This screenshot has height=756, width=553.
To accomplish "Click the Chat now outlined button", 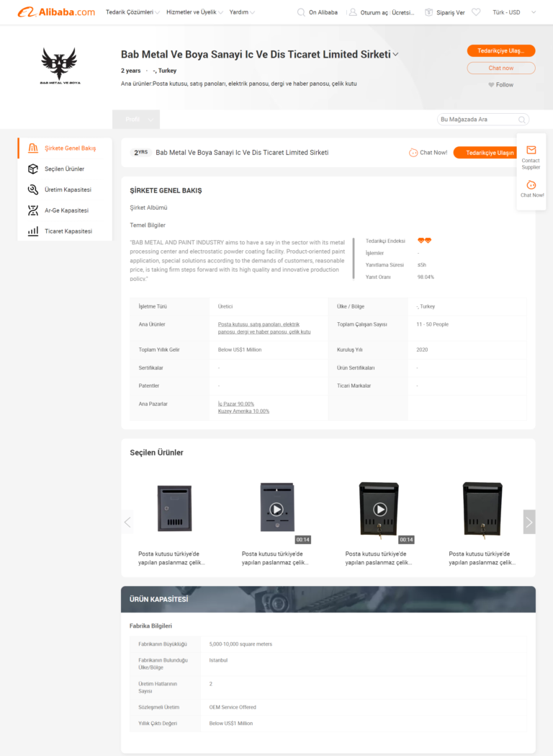I will (x=501, y=68).
